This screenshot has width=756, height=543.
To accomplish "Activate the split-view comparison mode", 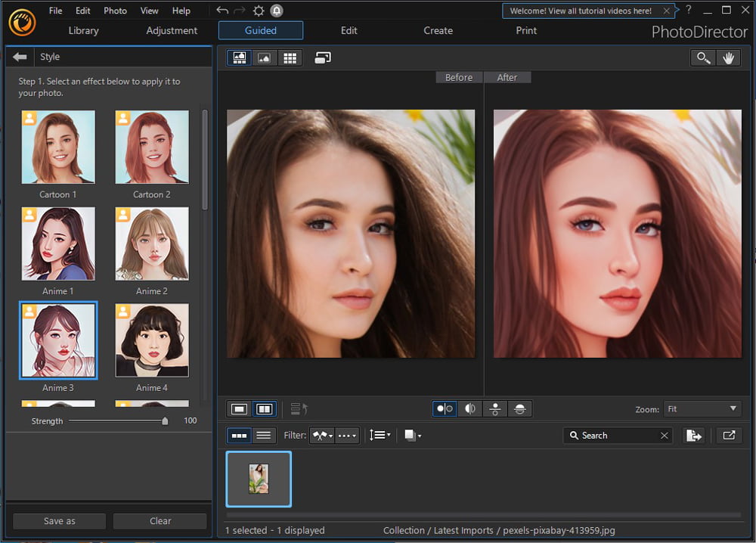I will click(x=469, y=408).
